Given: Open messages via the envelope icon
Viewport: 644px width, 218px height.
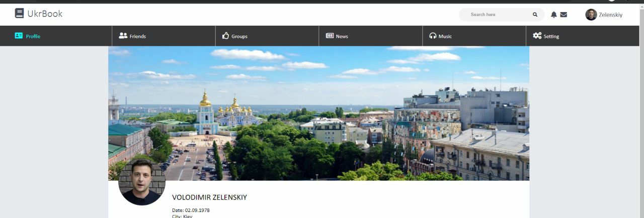Looking at the screenshot, I should point(563,15).
